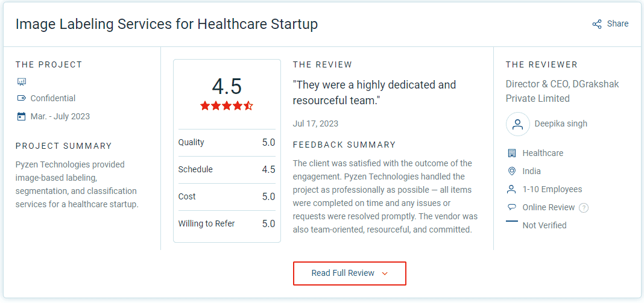The width and height of the screenshot is (644, 303).
Task: Click the Quality rating row
Action: [x=227, y=143]
